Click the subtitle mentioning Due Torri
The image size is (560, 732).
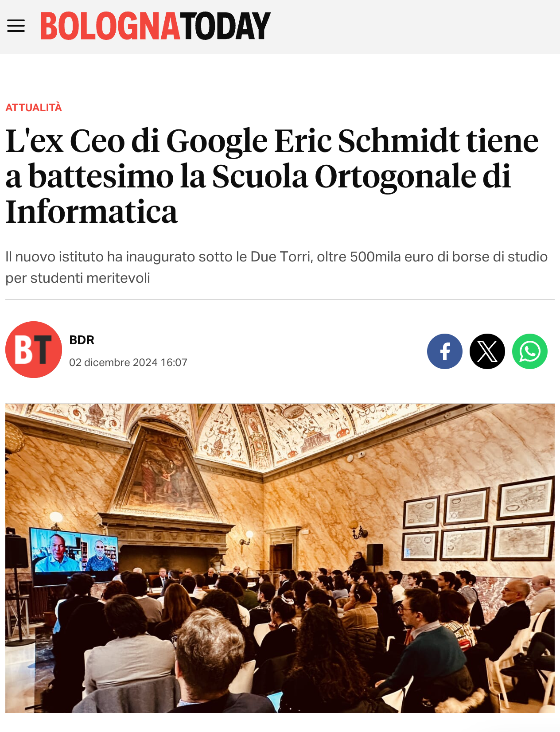click(x=276, y=267)
